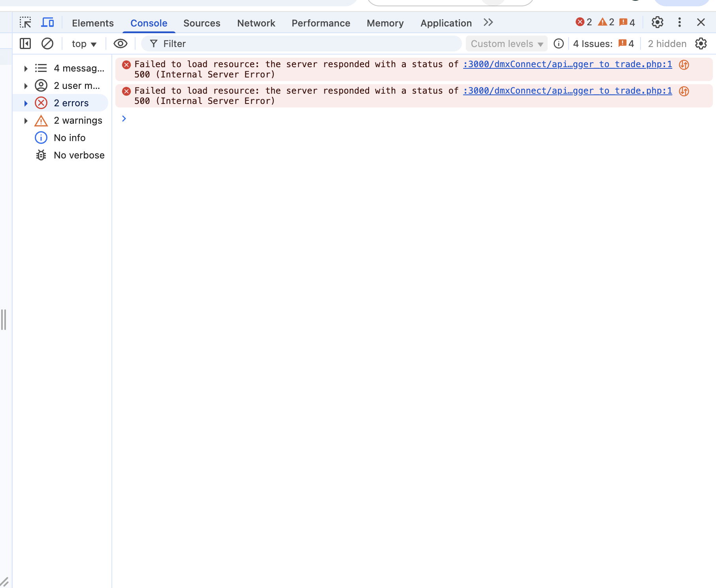Click the 4 Issues button

(603, 44)
